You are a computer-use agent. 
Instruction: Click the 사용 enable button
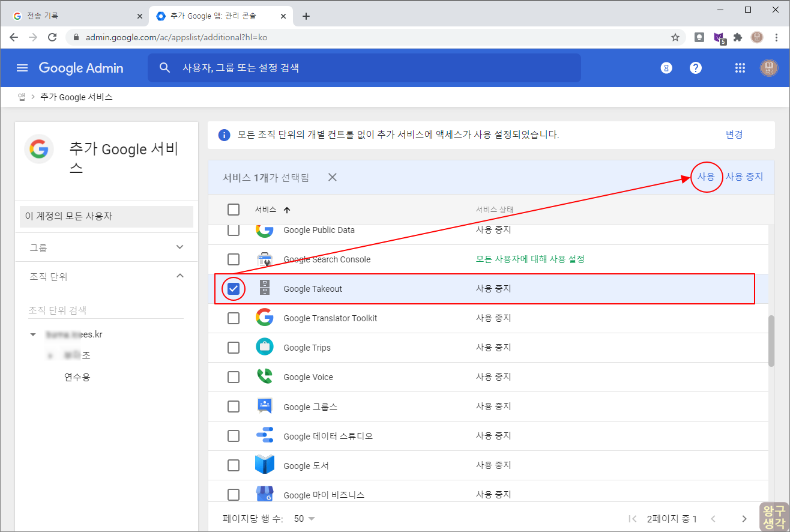click(706, 177)
